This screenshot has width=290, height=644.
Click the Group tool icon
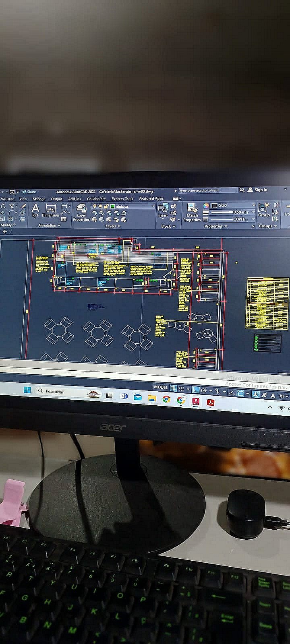click(264, 210)
